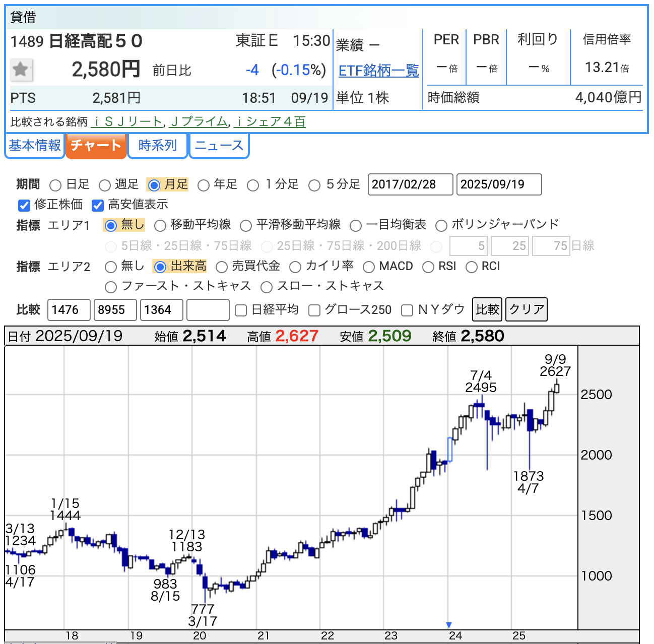Toggle the 高安値表示 checkbox
654x644 pixels.
[x=98, y=205]
